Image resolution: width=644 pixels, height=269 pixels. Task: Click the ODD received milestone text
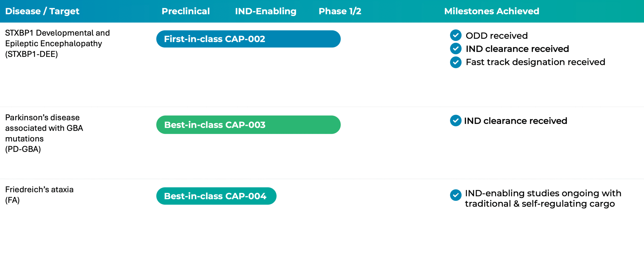click(497, 36)
